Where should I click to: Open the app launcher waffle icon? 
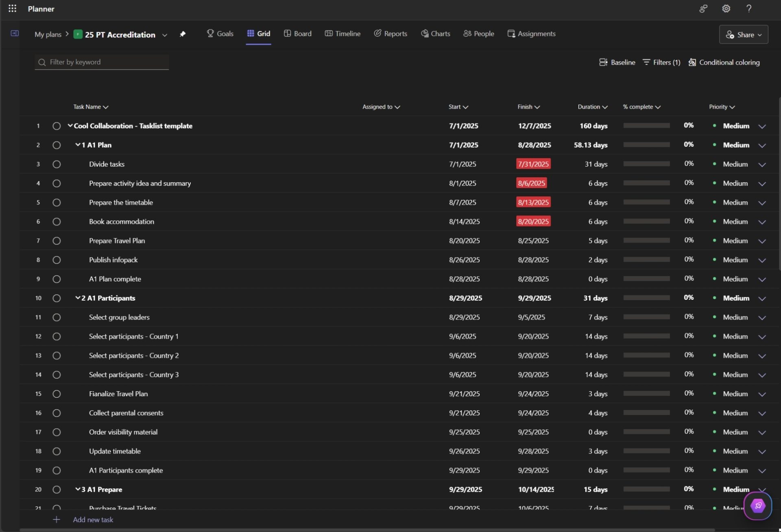point(12,9)
